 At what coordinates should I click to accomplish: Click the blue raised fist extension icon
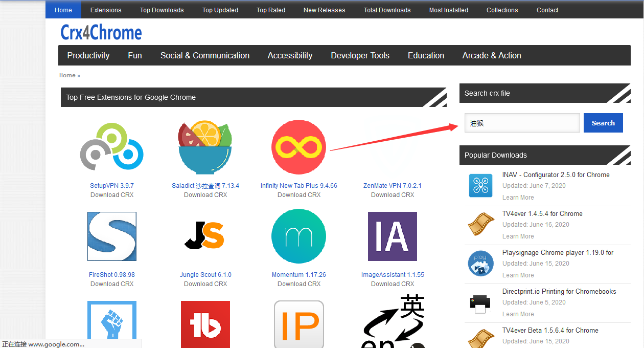[x=112, y=324]
